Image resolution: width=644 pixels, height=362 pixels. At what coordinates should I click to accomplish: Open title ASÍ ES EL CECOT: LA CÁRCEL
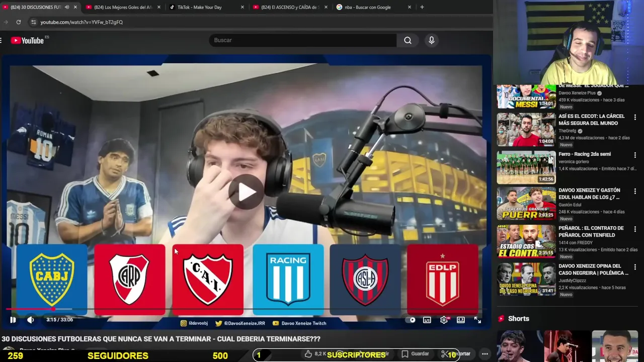[592, 120]
